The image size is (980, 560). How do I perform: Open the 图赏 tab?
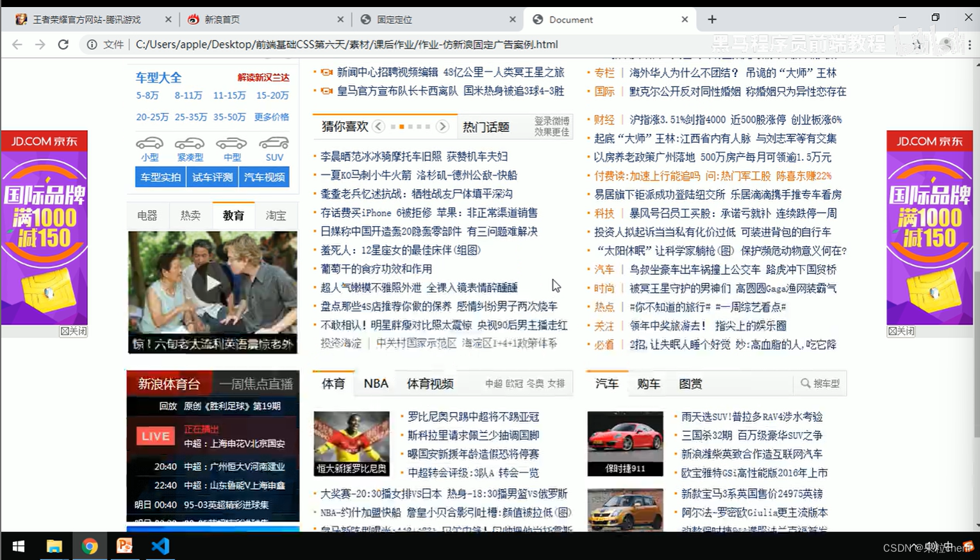coord(690,383)
